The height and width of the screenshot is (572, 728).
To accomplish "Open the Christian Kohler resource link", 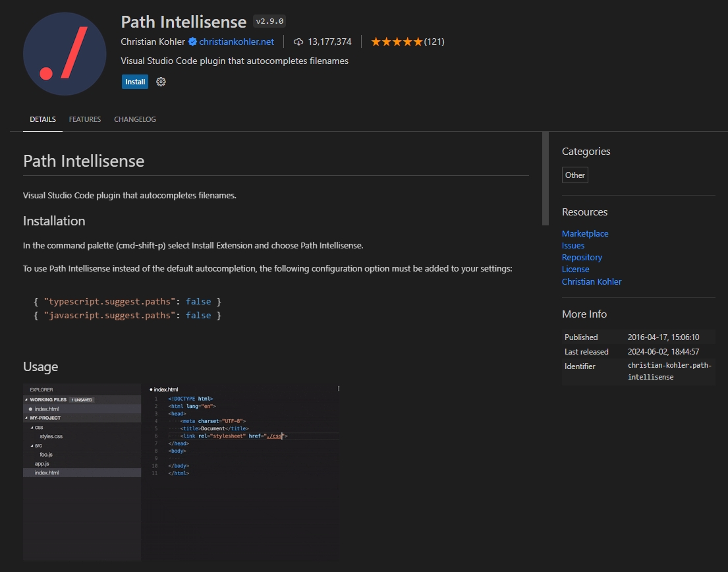I will [592, 281].
